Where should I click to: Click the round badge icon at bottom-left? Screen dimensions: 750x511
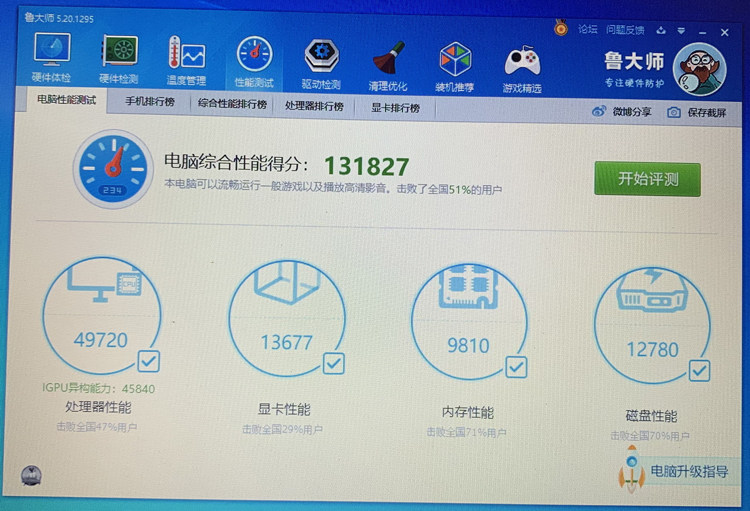pyautogui.click(x=31, y=476)
